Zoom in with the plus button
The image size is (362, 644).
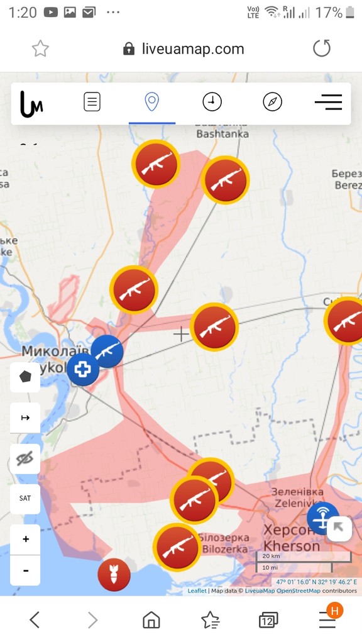coord(25,539)
